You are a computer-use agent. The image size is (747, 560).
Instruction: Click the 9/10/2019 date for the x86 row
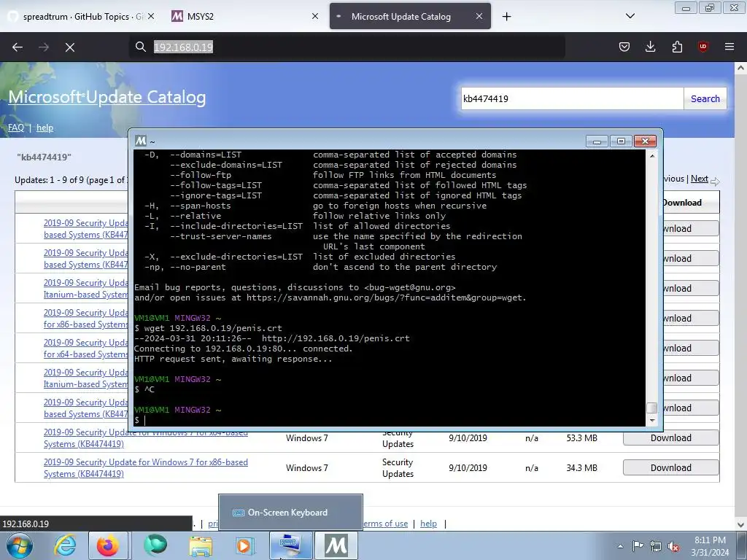coord(468,467)
